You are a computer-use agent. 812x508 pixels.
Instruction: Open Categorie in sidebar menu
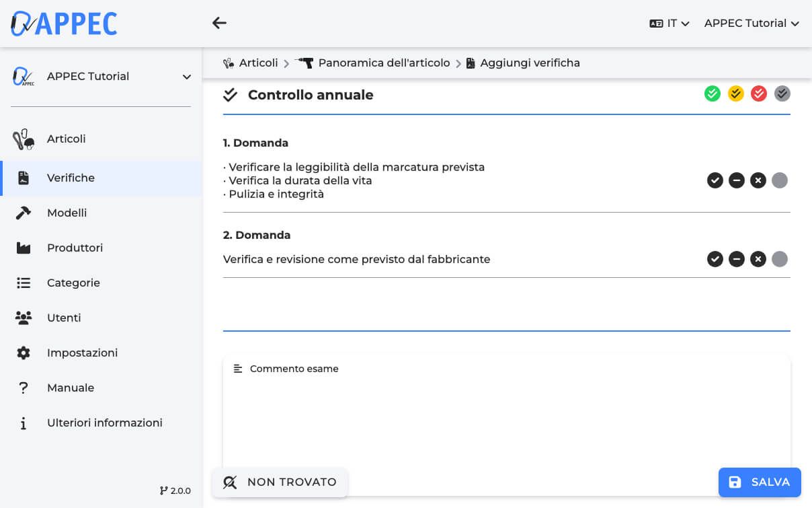tap(73, 283)
